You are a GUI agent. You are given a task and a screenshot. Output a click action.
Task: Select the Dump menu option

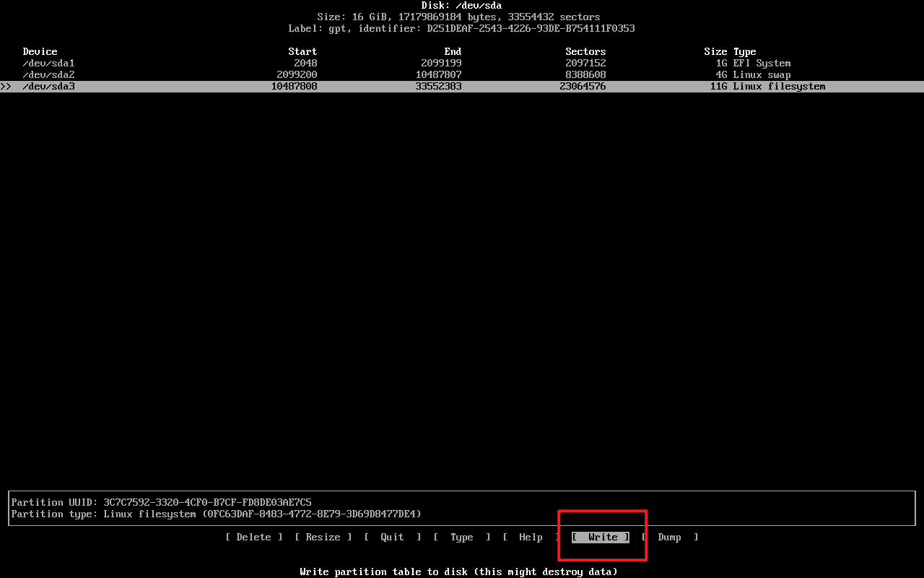[x=669, y=537]
